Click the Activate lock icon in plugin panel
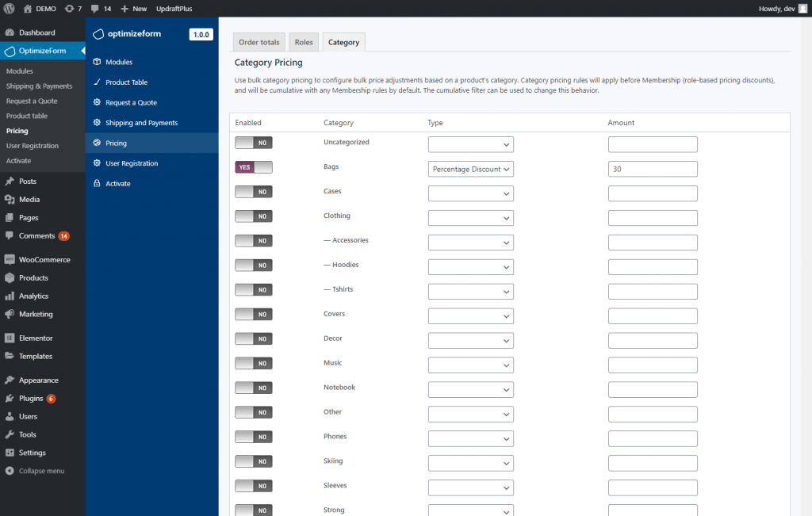 (x=97, y=183)
